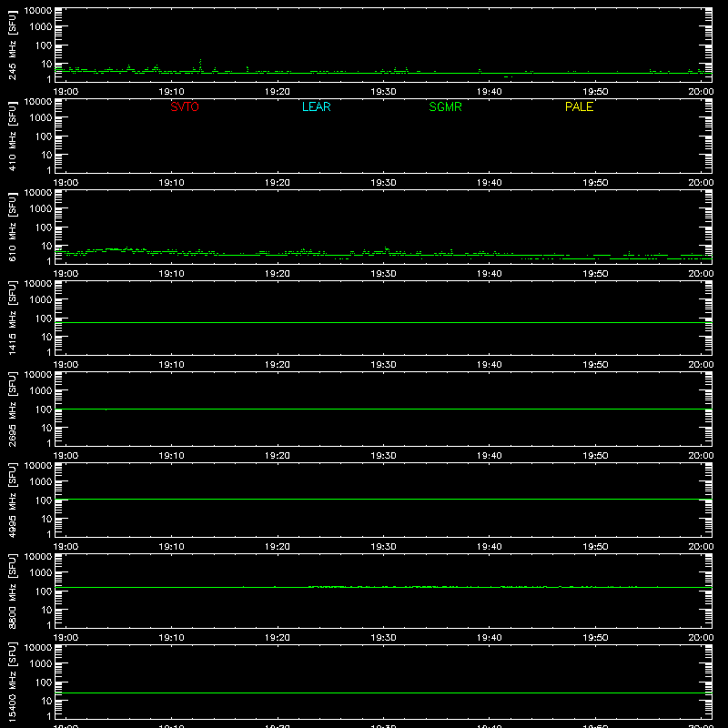
Task: Select the 15400 MHz [SFU] axis label
Action: pyautogui.click(x=13, y=682)
